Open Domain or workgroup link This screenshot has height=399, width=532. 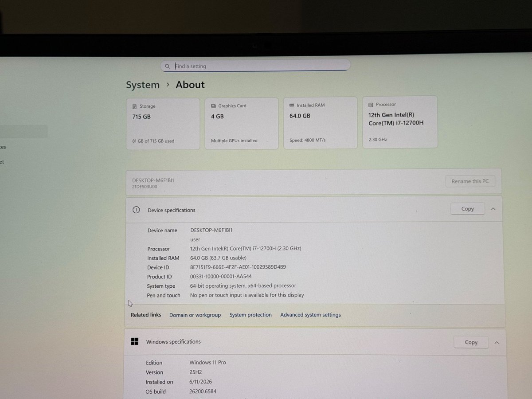coord(195,315)
